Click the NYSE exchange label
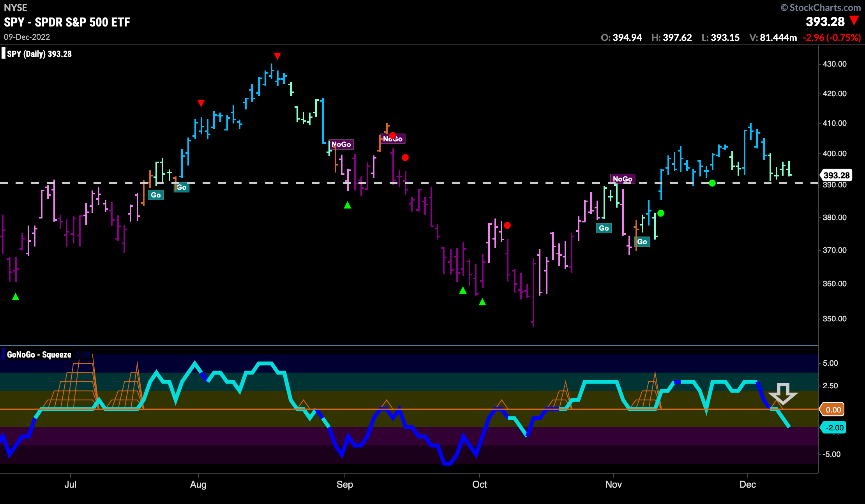Image resolution: width=865 pixels, height=504 pixels. pyautogui.click(x=16, y=7)
